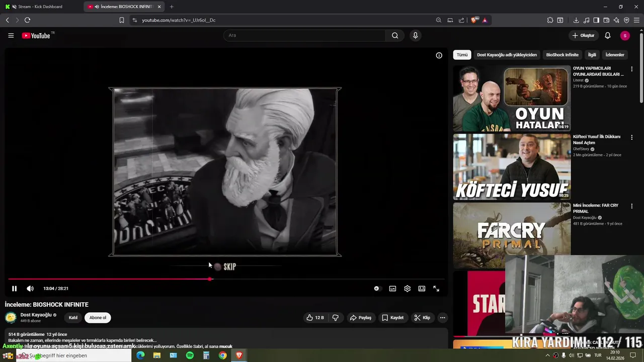Show video info card icon
Viewport: 644px width, 362px height.
click(x=439, y=55)
